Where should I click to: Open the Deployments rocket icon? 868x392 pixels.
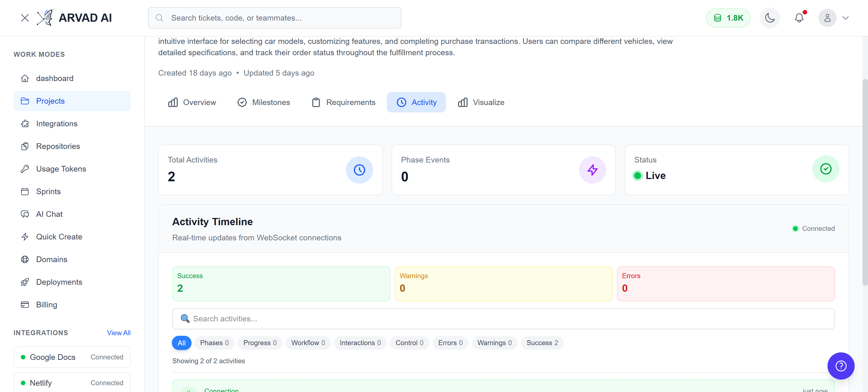(25, 282)
